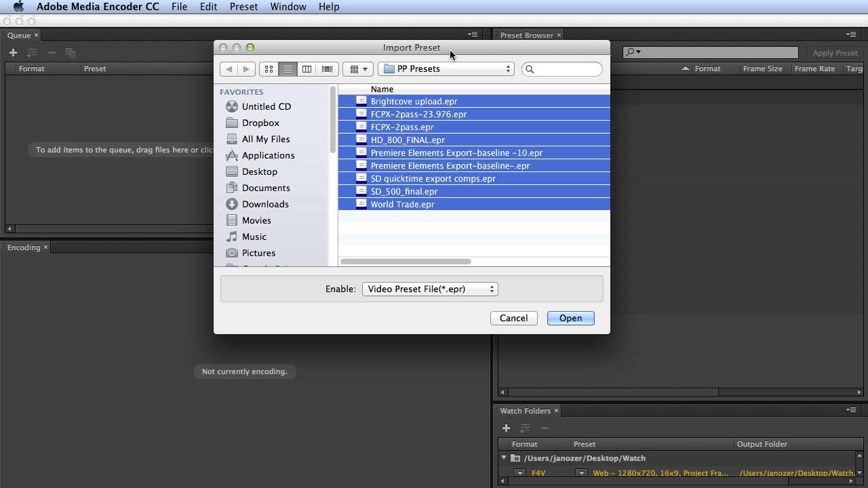868x488 pixels.
Task: Click the sidebar vertical scrollbar
Action: [333, 119]
